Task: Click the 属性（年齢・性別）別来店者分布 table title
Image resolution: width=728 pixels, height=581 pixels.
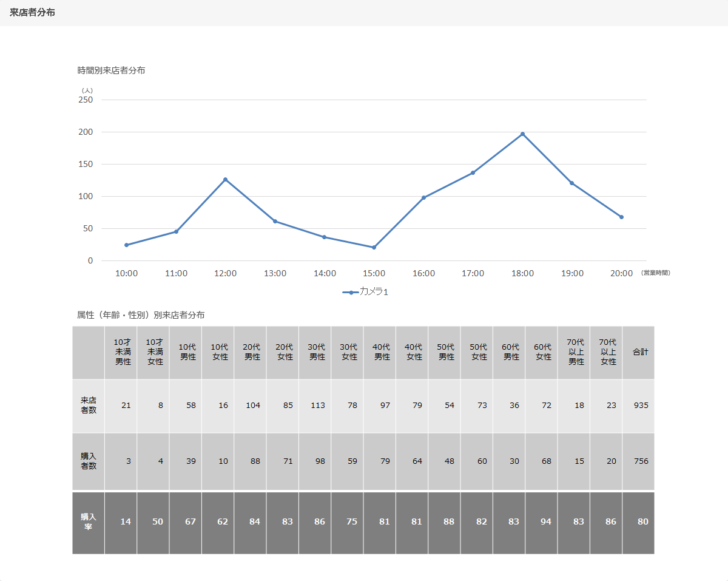Action: (141, 315)
